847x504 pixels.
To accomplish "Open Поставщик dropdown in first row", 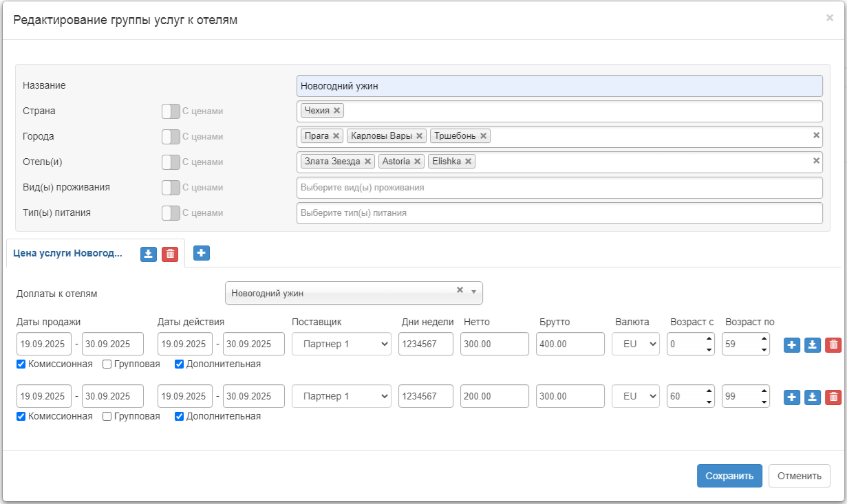I will (x=341, y=344).
